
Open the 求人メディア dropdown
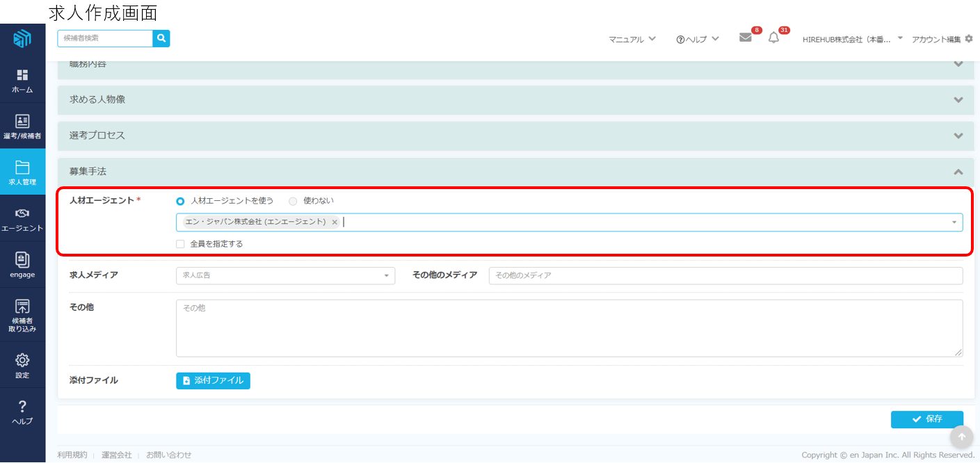coord(285,275)
